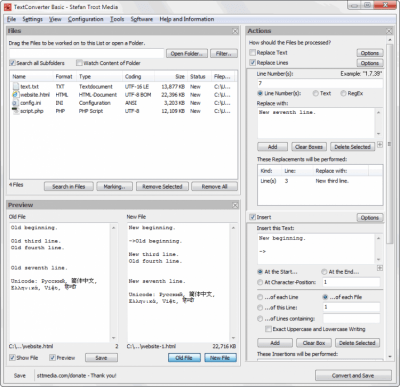Click the text.txt file icon
The width and height of the screenshot is (400, 387).
16,86
